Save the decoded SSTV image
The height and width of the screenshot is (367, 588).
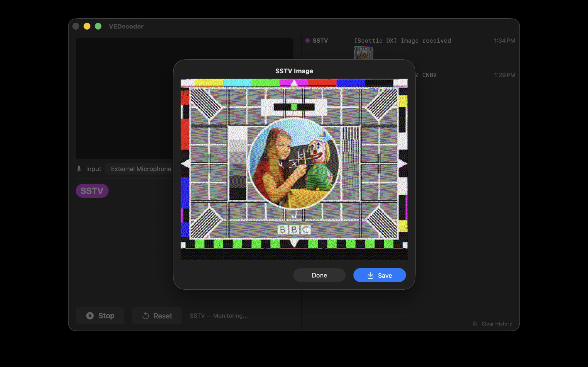click(379, 275)
